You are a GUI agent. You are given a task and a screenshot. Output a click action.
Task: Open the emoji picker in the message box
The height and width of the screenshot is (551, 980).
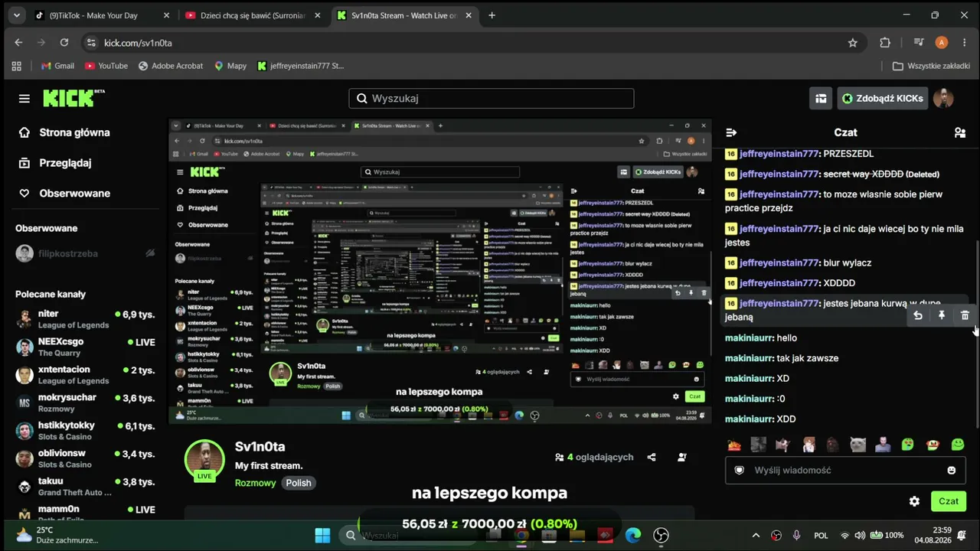coord(952,470)
